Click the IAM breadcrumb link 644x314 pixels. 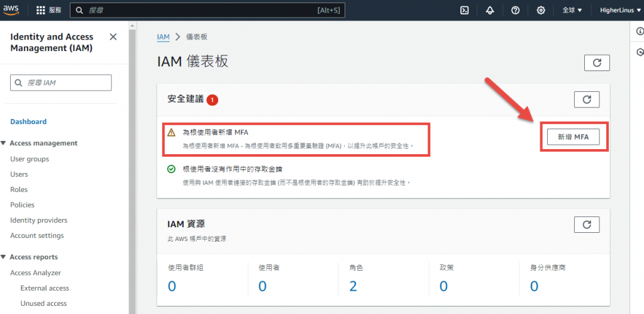click(x=163, y=36)
